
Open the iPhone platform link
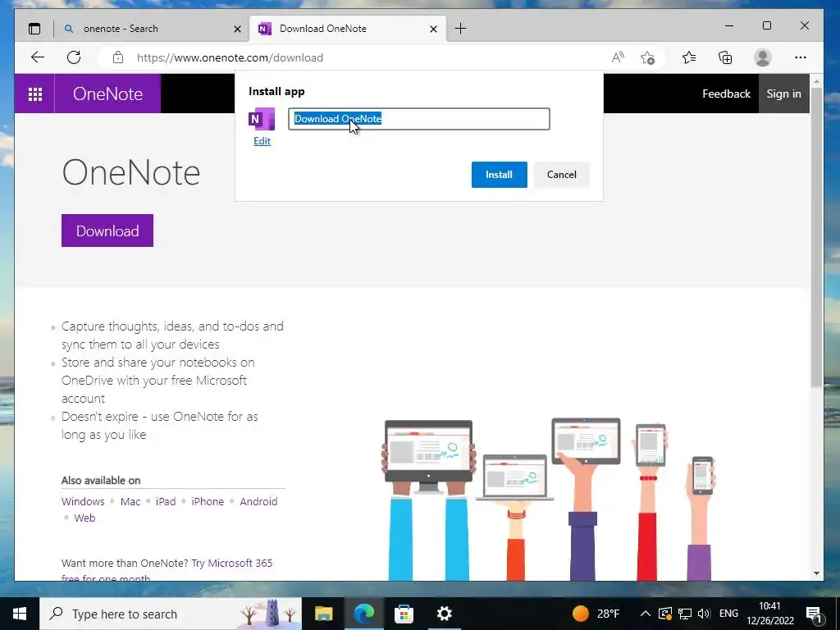tap(208, 501)
